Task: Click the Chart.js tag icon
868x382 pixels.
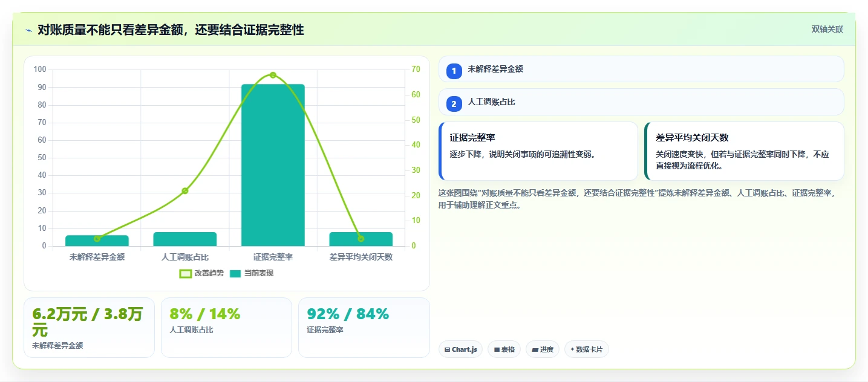Action: (447, 349)
